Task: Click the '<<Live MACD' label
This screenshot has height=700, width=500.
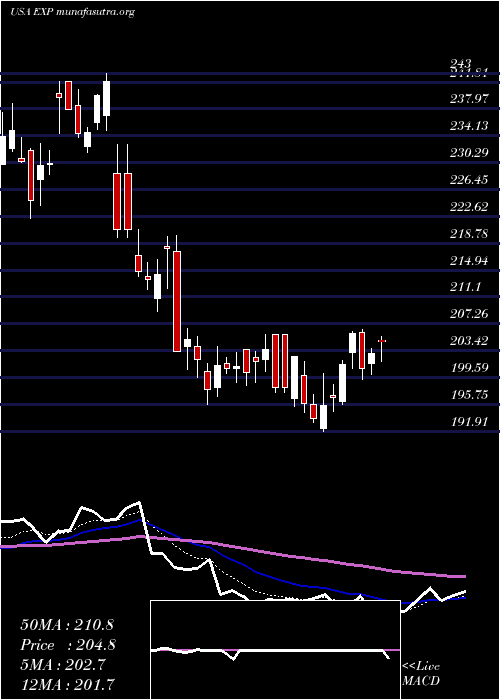Action: pos(421,674)
